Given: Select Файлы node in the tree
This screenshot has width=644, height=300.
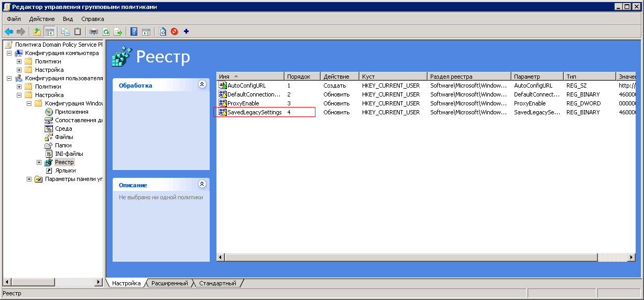Looking at the screenshot, I should tap(64, 137).
